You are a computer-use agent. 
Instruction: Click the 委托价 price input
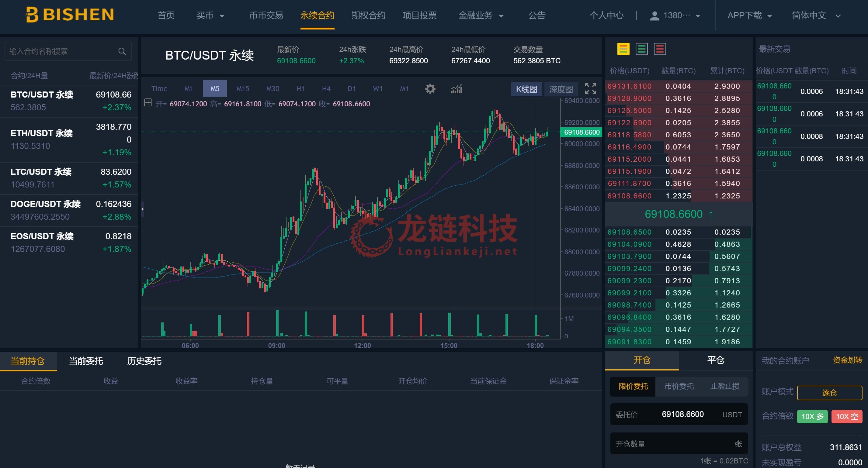point(679,414)
